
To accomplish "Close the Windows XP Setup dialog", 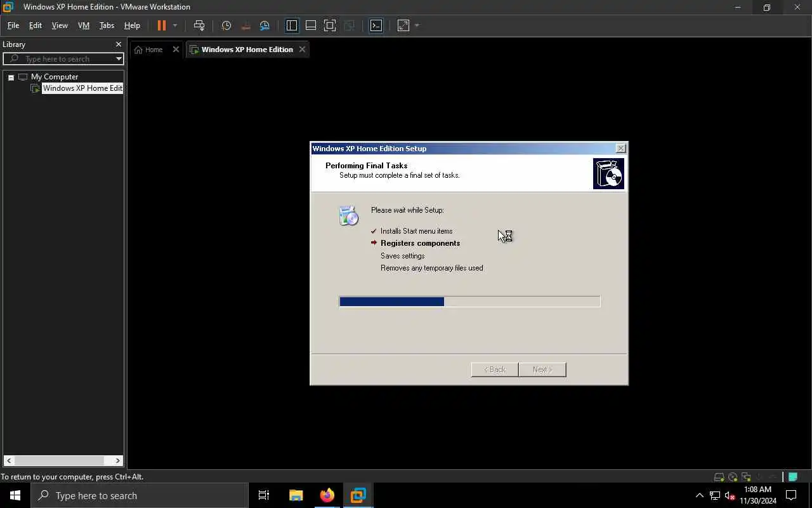I will (x=620, y=149).
